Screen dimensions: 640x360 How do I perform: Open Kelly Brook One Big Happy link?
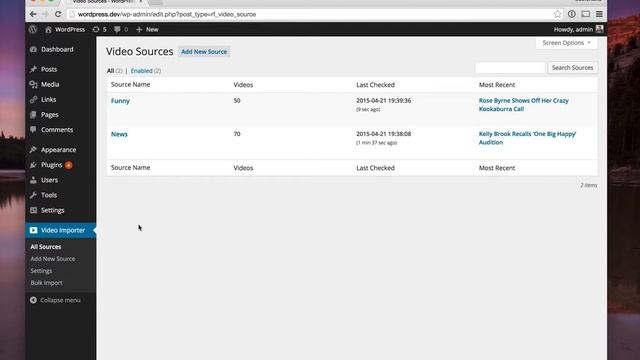[x=527, y=138]
